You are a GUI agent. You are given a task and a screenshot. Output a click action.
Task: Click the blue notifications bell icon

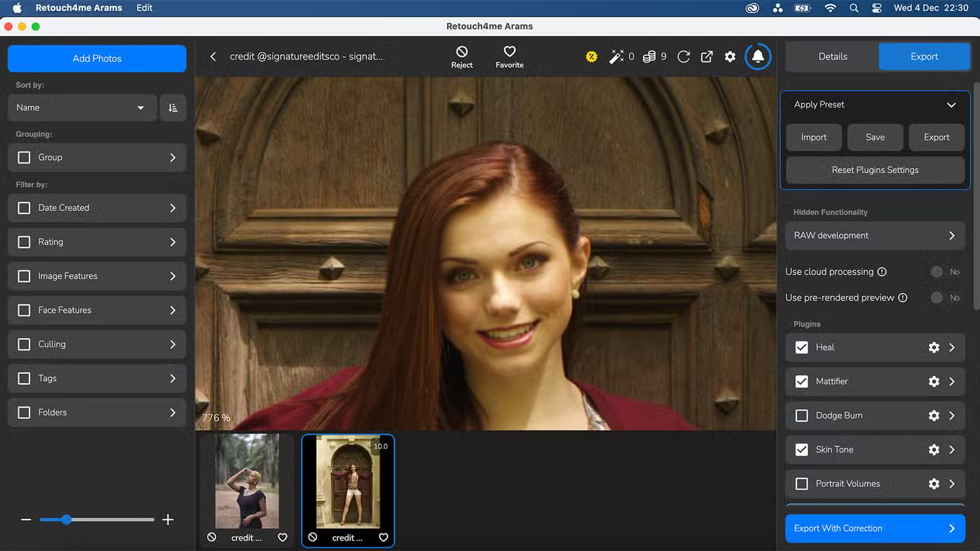757,57
